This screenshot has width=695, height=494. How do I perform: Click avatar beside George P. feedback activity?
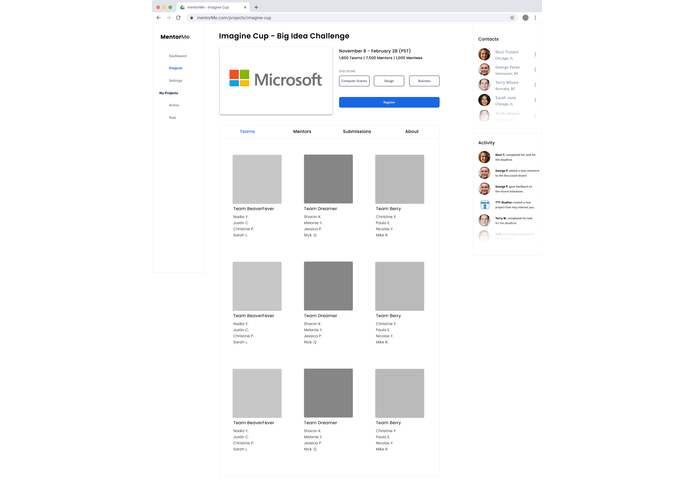484,189
